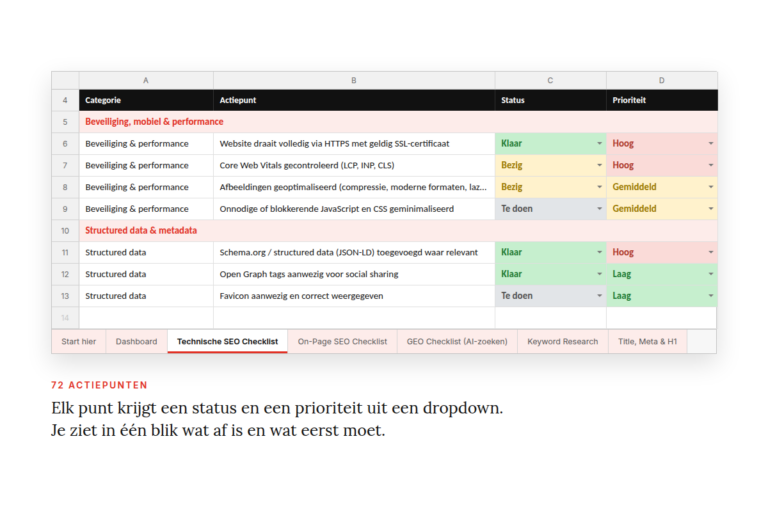The height and width of the screenshot is (512, 768).
Task: Open Prioriteit dropdown for Open Graph tags row
Action: (710, 274)
